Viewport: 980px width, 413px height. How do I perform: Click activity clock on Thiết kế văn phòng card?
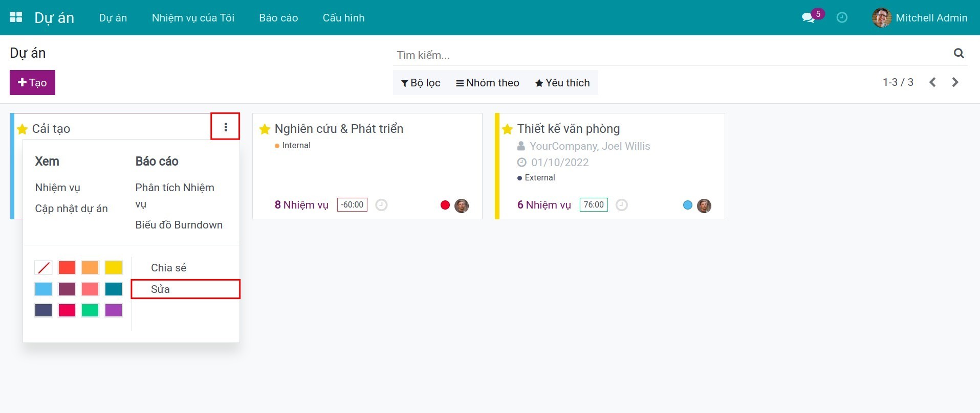621,205
